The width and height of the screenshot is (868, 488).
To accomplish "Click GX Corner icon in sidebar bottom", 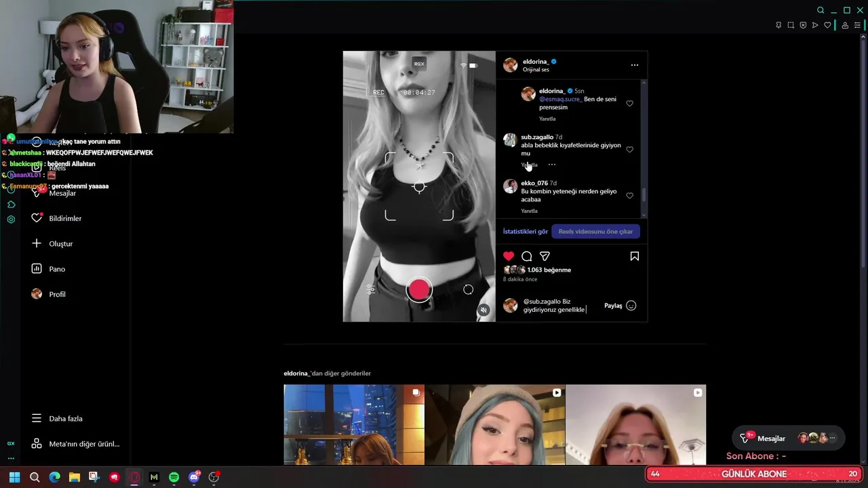I will coord(11,443).
